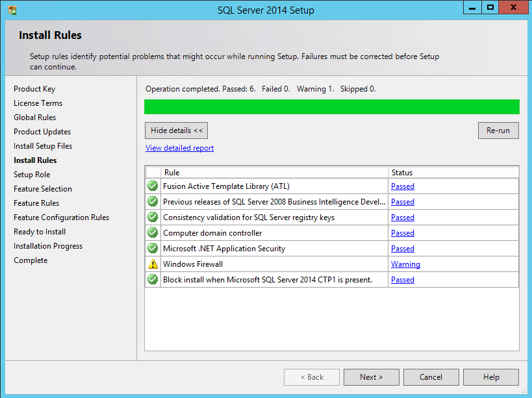
Task: Select the Product Key step
Action: 34,89
